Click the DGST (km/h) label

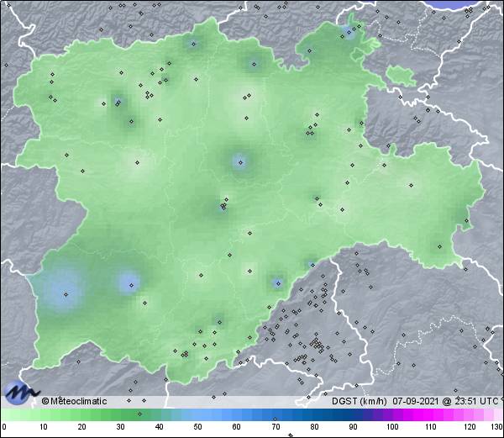(x=359, y=401)
